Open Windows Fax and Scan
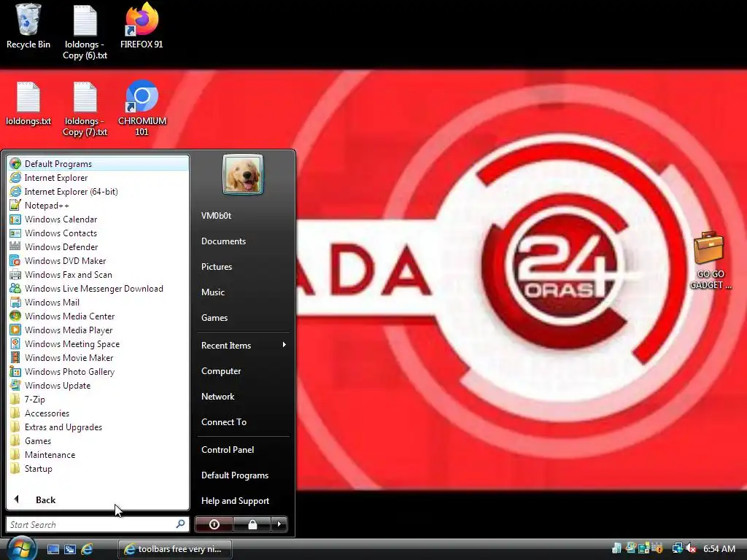 click(x=98, y=274)
